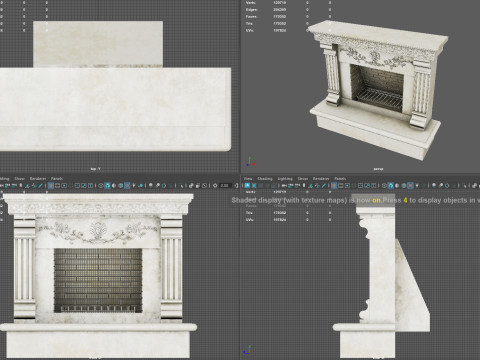Toggle film gate icon in front view panel toolbar
This screenshot has width=480, height=360.
point(57,185)
